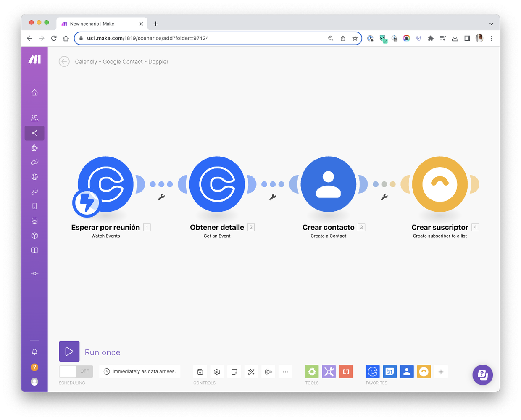This screenshot has height=420, width=521.
Task: Click the Create a Contact subtitle
Action: [328, 236]
